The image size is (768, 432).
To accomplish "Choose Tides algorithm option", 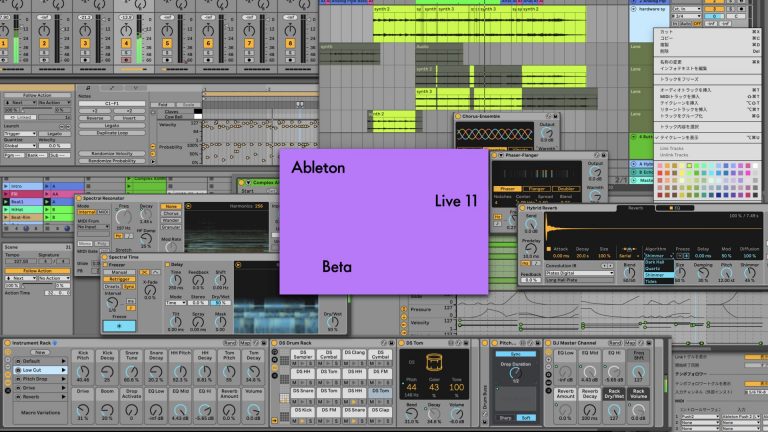I will click(x=659, y=281).
